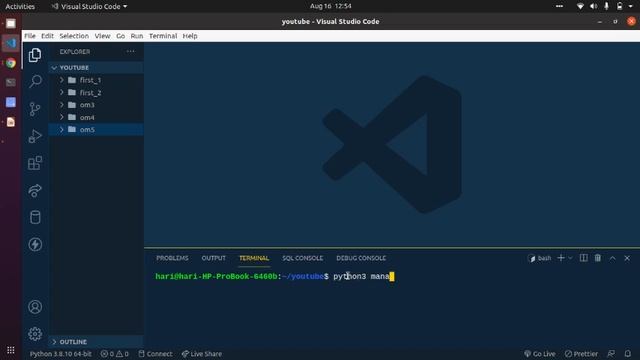Image resolution: width=640 pixels, height=360 pixels.
Task: Open the Help menu
Action: click(x=190, y=36)
